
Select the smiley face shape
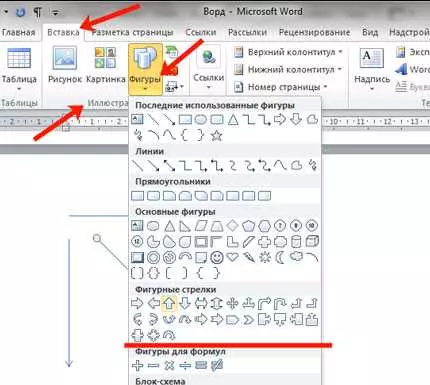click(217, 257)
